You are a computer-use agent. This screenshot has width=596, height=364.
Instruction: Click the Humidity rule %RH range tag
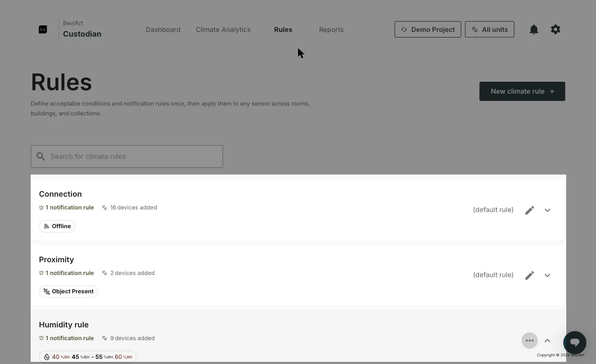click(88, 357)
